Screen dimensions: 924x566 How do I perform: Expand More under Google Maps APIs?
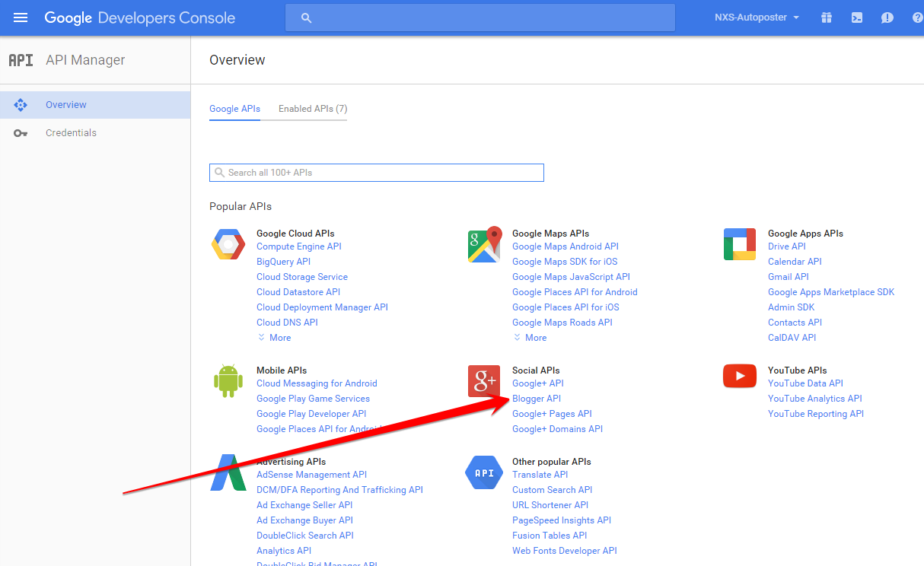click(530, 338)
